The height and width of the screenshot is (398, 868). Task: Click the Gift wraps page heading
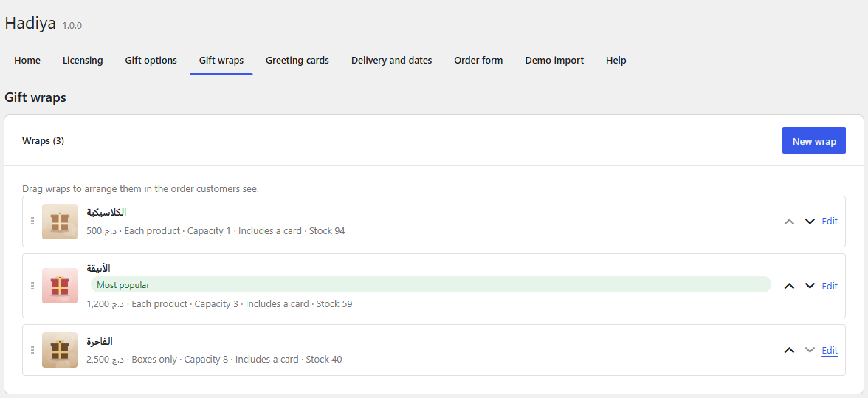(x=35, y=98)
